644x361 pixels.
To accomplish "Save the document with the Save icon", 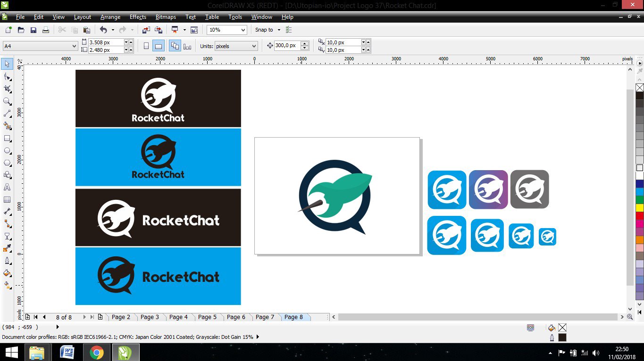I will point(33,30).
